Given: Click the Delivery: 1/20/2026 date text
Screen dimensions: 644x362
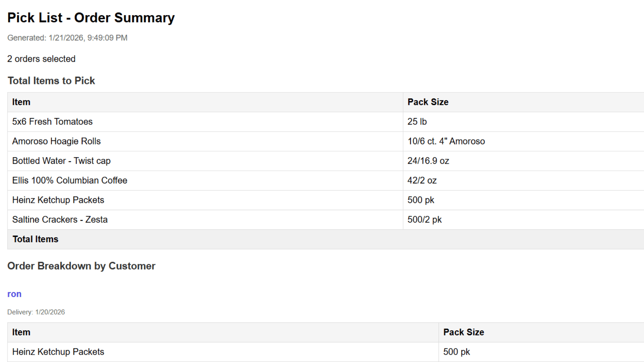Looking at the screenshot, I should (x=36, y=312).
